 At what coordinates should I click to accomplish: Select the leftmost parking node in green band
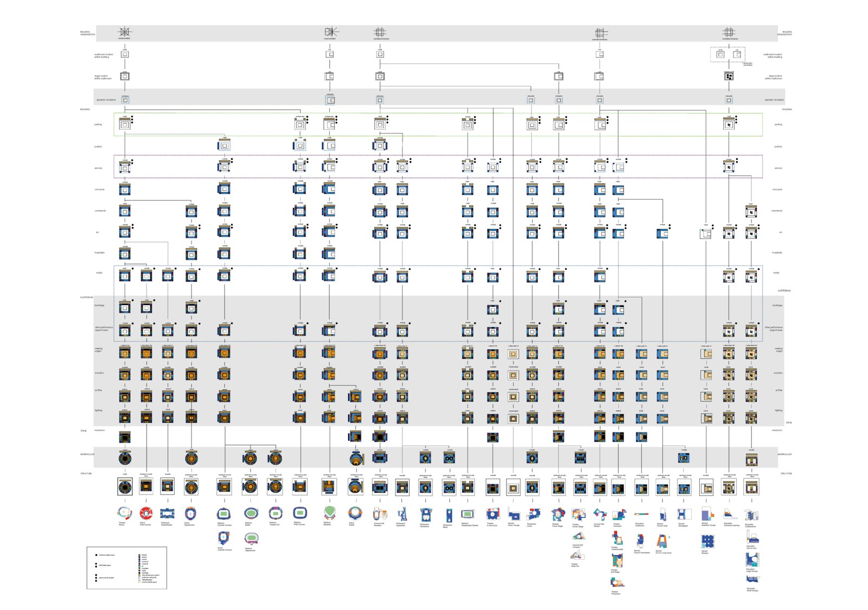click(x=125, y=124)
